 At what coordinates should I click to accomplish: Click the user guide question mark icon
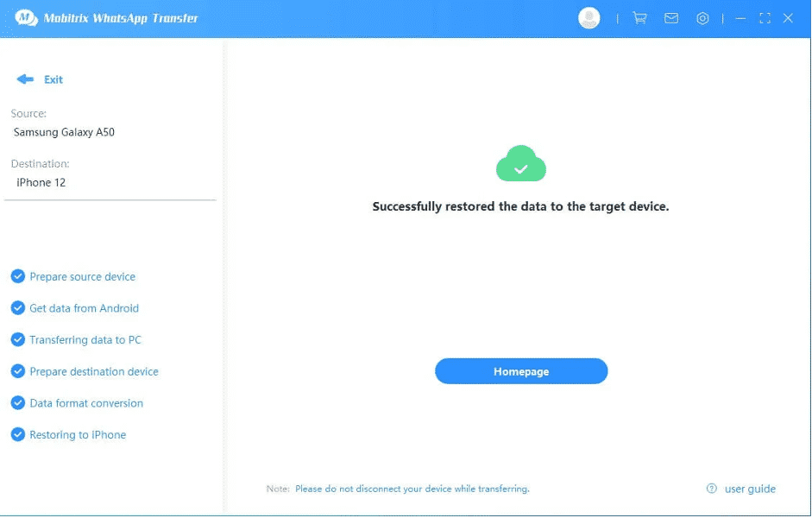[x=712, y=489]
